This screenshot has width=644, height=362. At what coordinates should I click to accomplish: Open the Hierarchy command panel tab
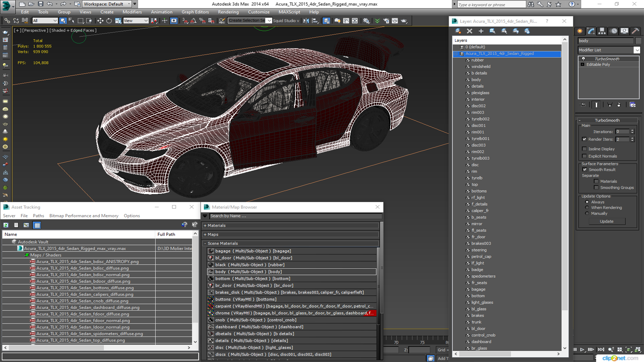(x=602, y=31)
